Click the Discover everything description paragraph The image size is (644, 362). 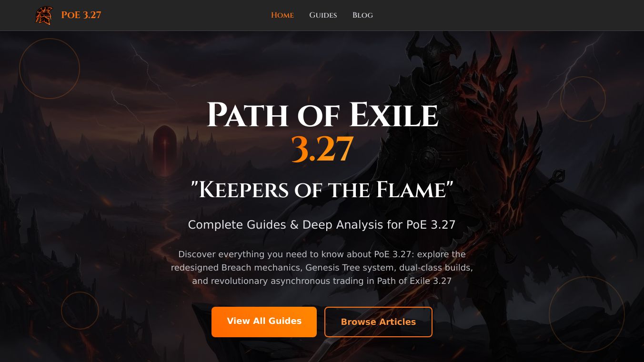[322, 268]
